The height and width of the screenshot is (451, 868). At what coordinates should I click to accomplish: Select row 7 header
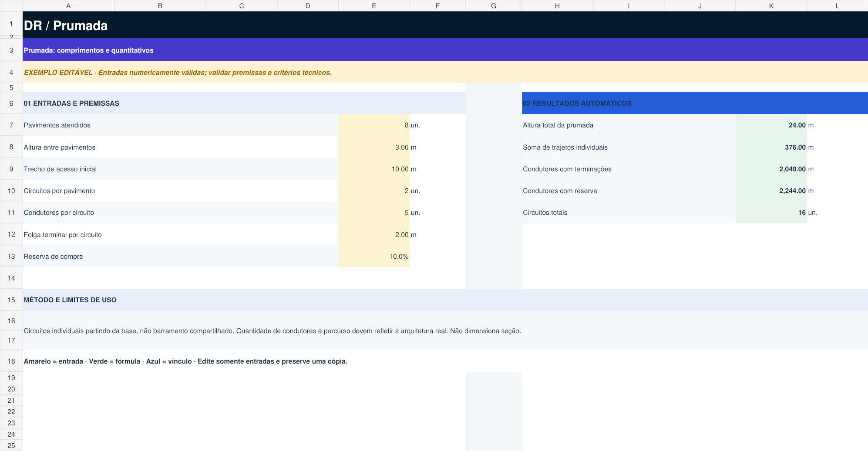point(11,125)
